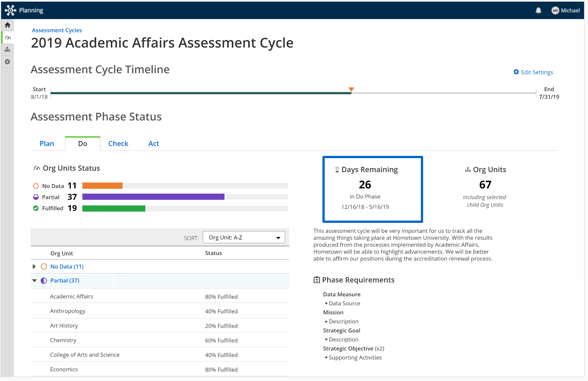Click the Michael user avatar
Image resolution: width=588 pixels, height=381 pixels.
[555, 11]
